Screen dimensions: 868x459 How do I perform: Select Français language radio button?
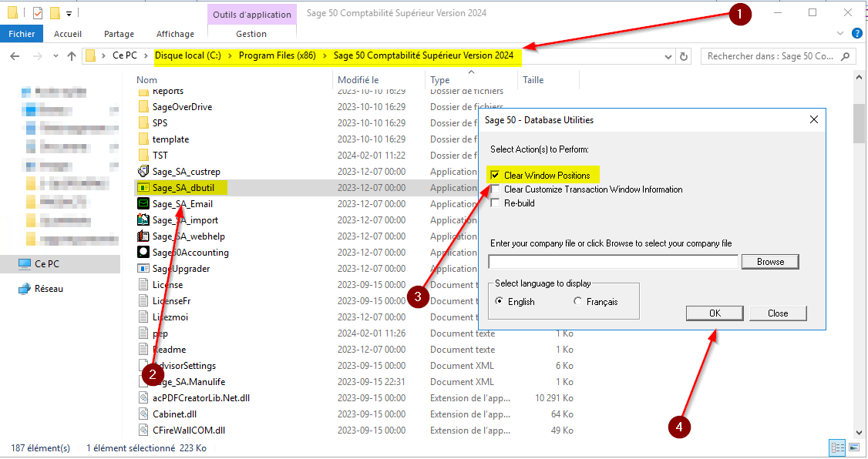click(x=578, y=301)
